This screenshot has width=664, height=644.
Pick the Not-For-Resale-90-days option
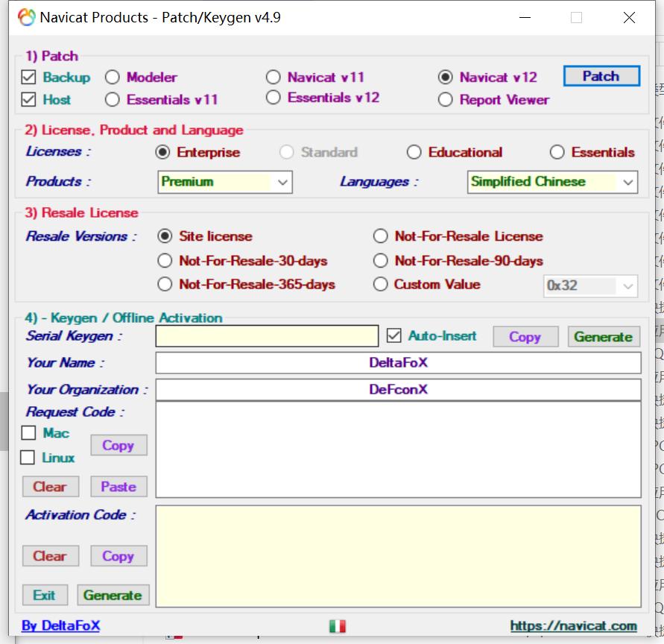coord(381,261)
